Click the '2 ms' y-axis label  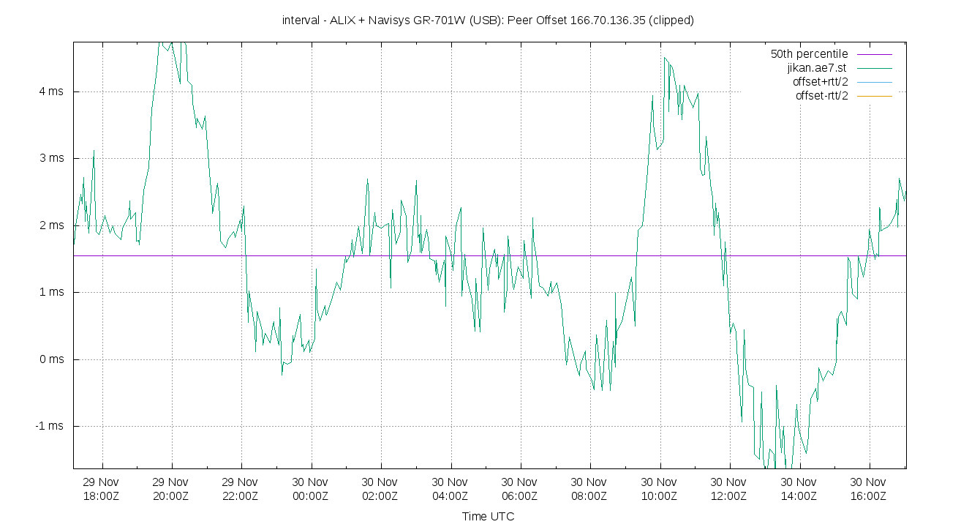[51, 225]
